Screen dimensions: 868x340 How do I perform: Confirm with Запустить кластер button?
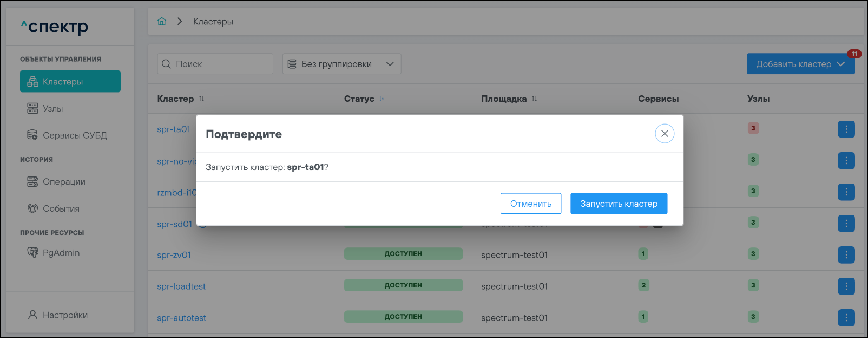(x=619, y=204)
